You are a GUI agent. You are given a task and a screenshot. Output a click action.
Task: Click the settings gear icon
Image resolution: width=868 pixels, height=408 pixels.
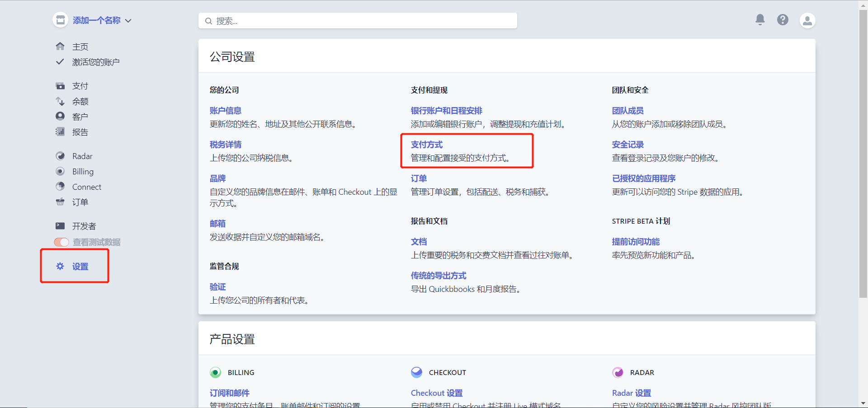tap(60, 266)
